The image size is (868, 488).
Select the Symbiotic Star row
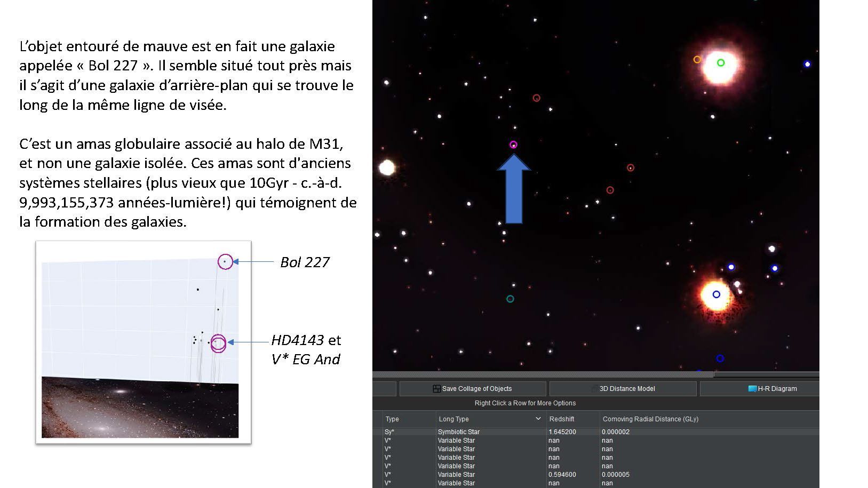(x=596, y=432)
